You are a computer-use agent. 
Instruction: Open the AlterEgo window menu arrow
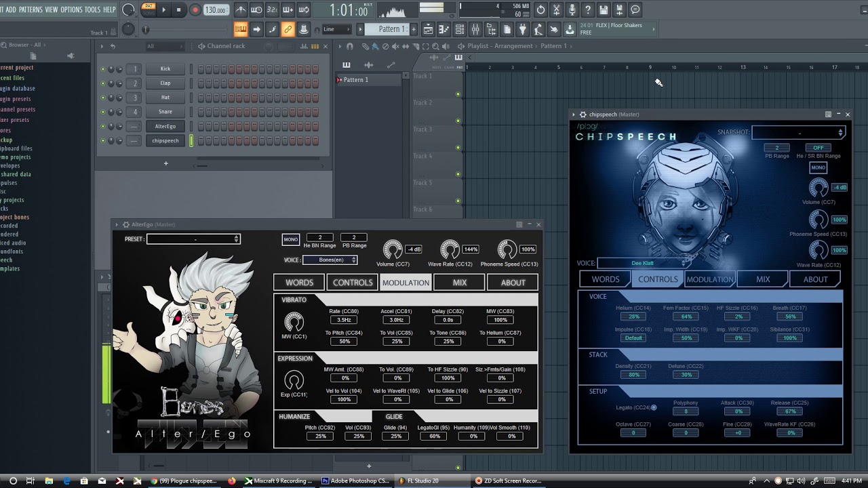pyautogui.click(x=117, y=224)
